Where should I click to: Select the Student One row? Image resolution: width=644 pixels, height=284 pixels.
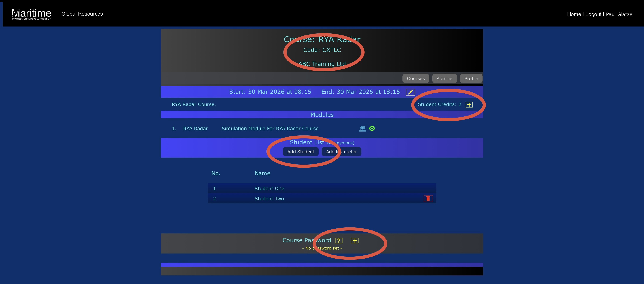269,189
